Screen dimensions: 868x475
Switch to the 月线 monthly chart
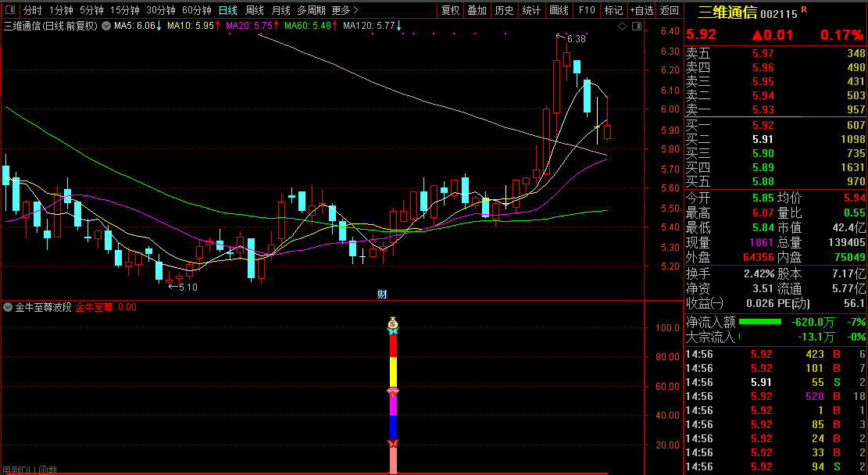pos(281,10)
